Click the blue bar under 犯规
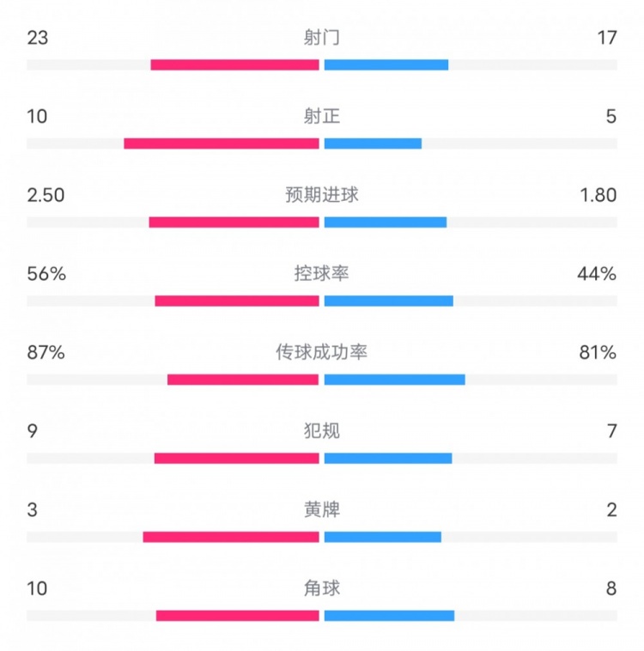The height and width of the screenshot is (651, 644). [388, 458]
